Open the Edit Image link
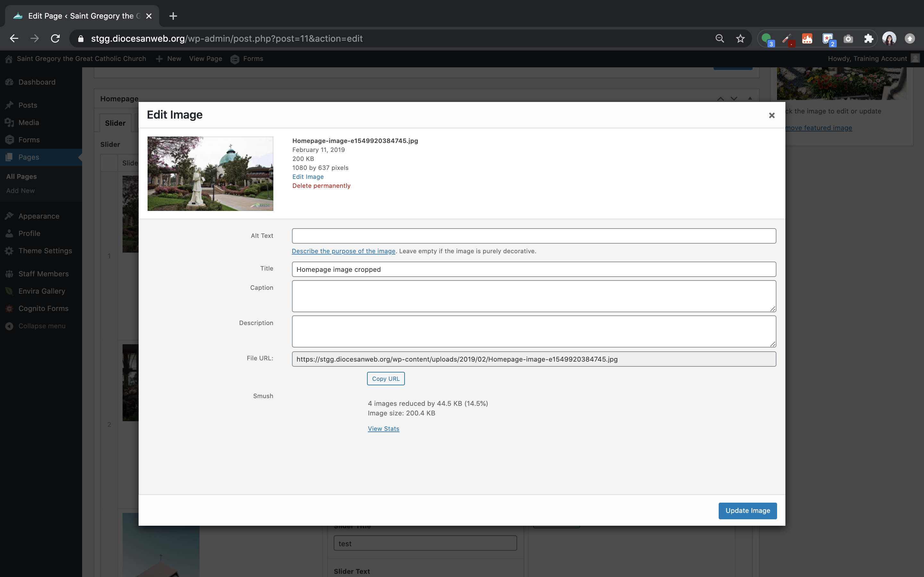The image size is (924, 577). point(308,177)
